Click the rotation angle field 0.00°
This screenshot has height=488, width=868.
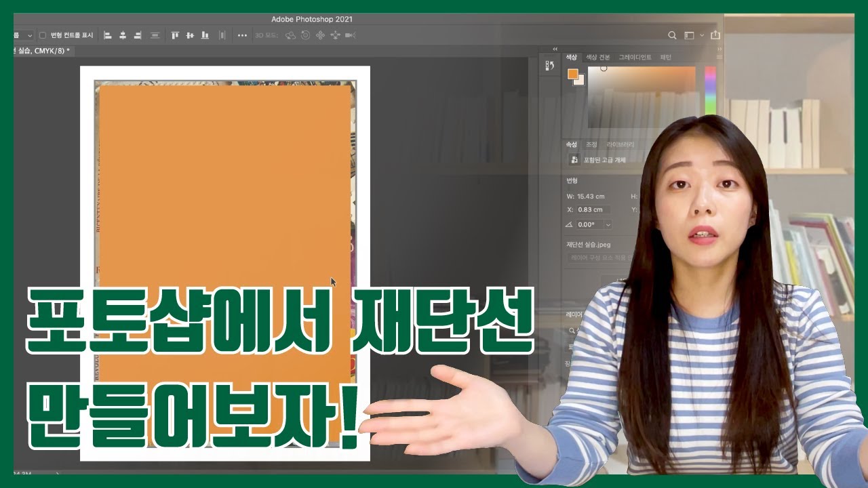tap(589, 224)
